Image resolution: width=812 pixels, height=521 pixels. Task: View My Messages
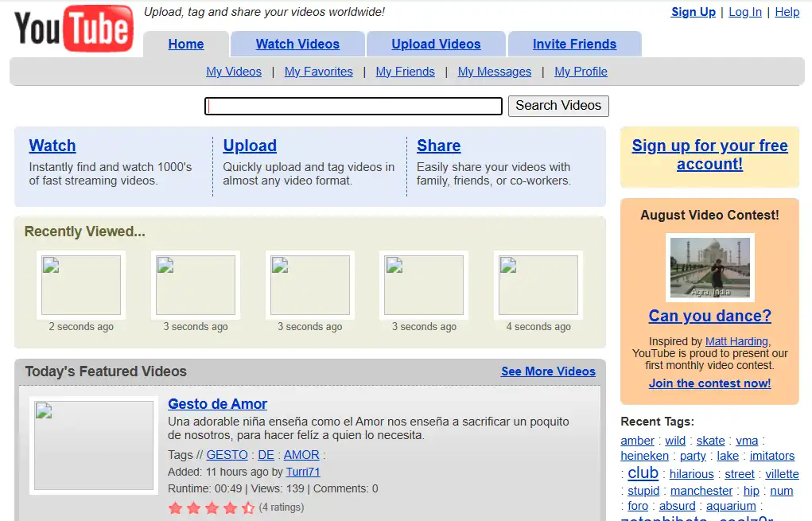(x=495, y=72)
